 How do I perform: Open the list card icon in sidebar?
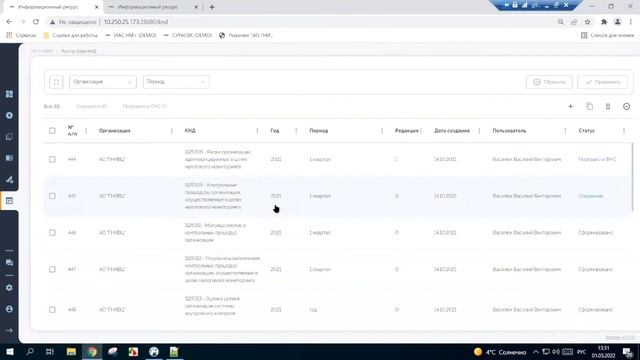tap(9, 158)
